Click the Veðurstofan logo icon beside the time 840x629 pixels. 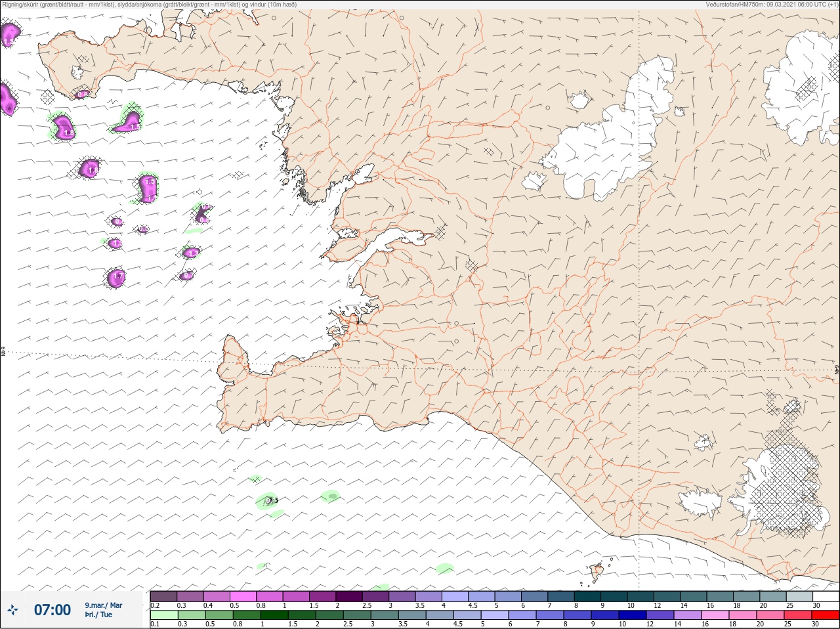pos(12,611)
